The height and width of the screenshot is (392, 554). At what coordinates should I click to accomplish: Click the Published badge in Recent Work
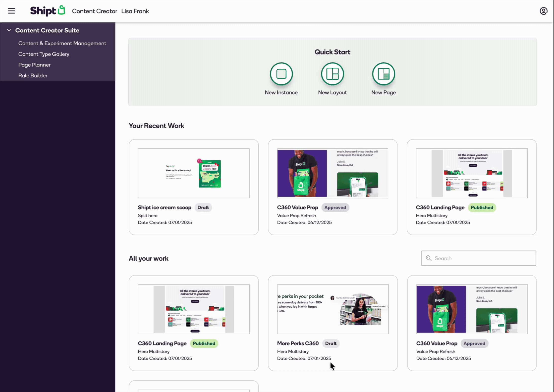482,207
